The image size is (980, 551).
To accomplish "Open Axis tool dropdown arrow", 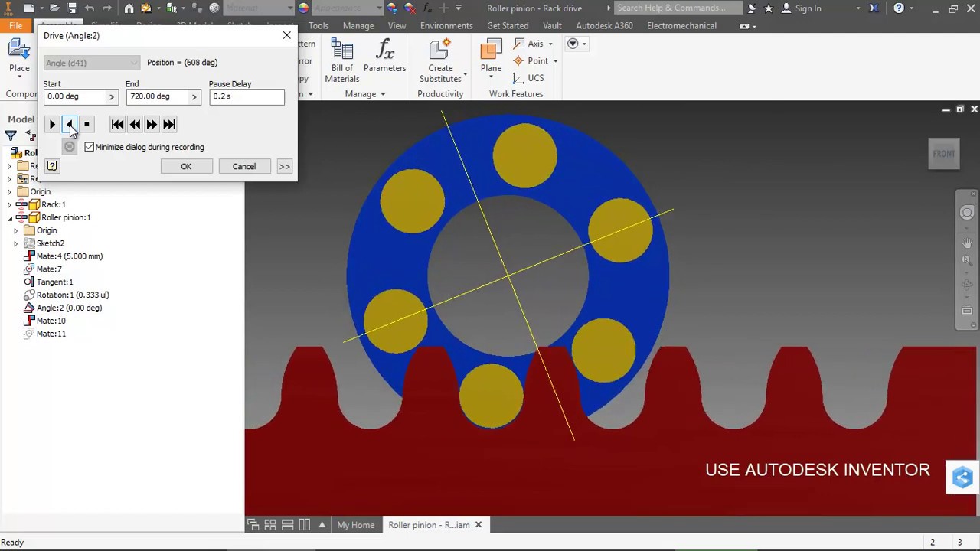I will (550, 44).
